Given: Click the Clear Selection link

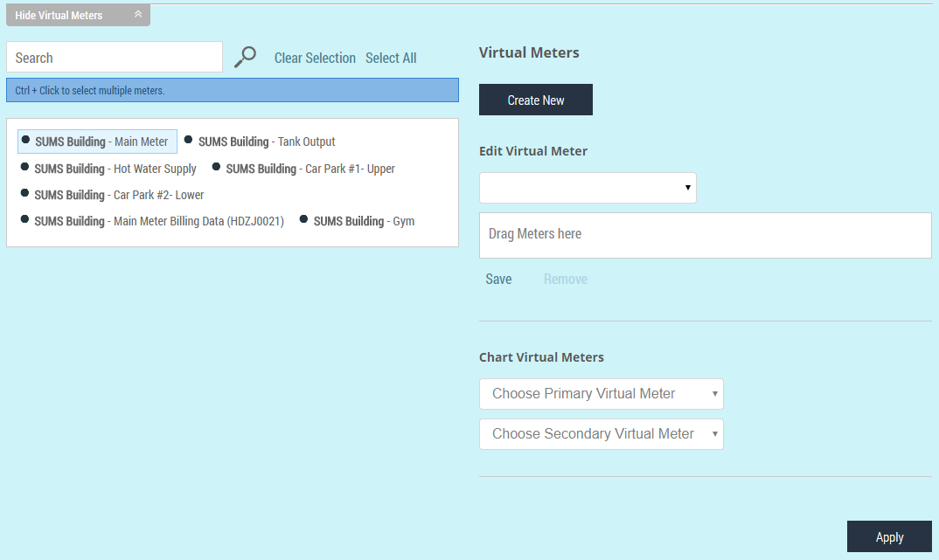Looking at the screenshot, I should tap(315, 57).
